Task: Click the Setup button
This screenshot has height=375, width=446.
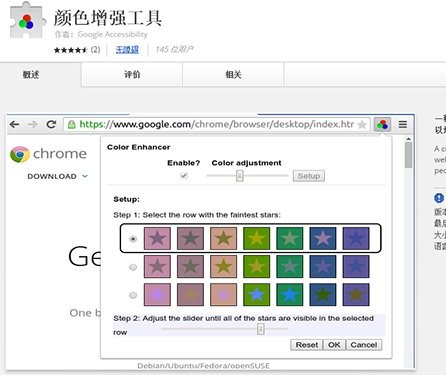Action: 309,176
